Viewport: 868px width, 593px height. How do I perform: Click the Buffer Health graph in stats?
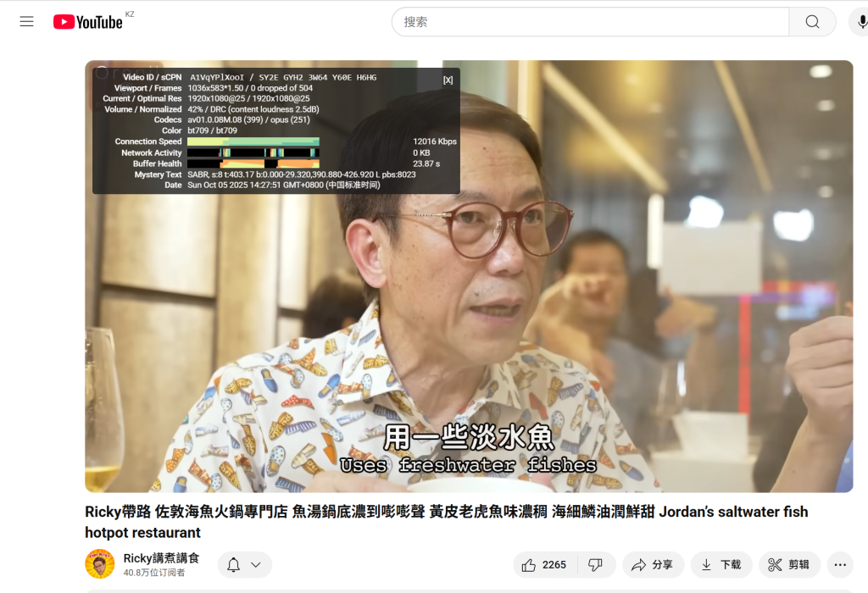click(253, 163)
